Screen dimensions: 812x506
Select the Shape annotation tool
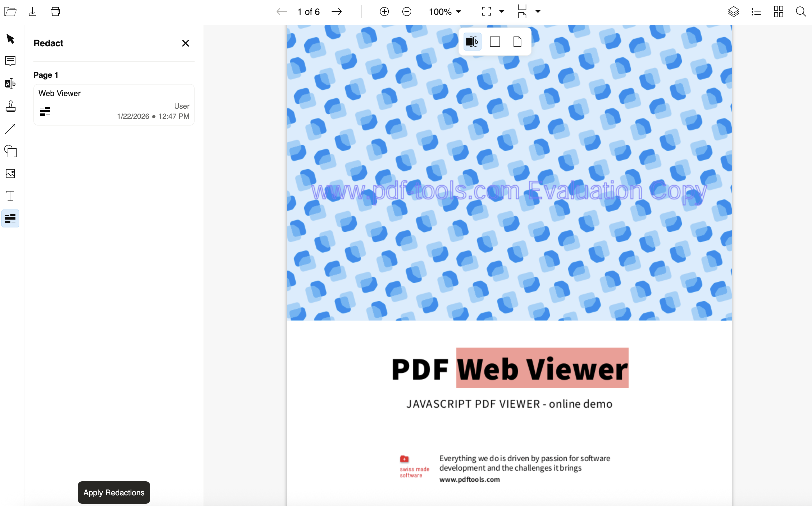[x=10, y=151]
